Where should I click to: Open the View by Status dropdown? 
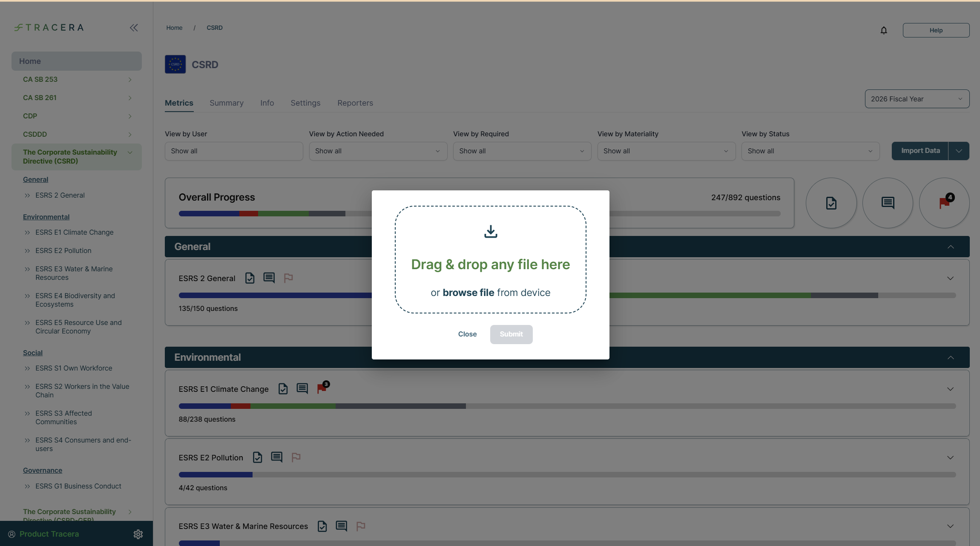click(x=810, y=151)
